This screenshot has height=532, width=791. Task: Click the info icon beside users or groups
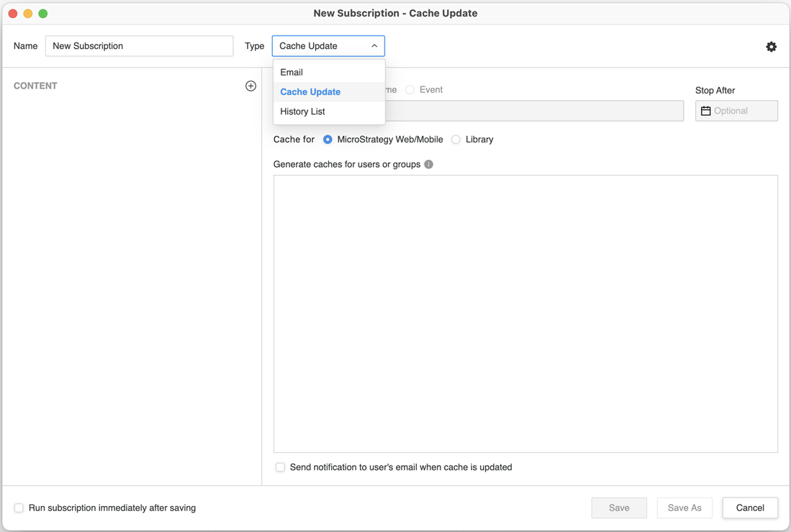[x=429, y=164]
